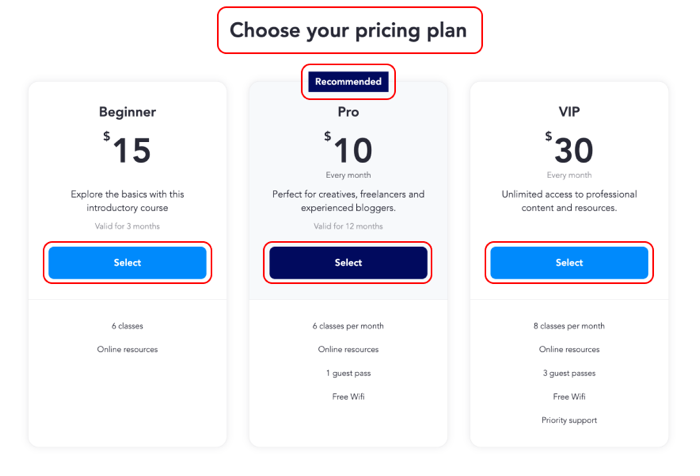Click the Pro plan title
Image resolution: width=700 pixels, height=476 pixels.
click(x=348, y=112)
